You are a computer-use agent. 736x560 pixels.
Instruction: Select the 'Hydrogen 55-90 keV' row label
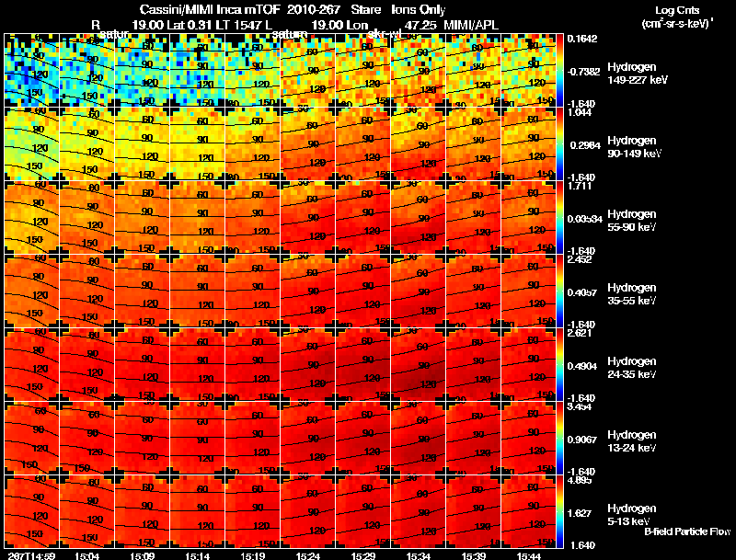click(x=632, y=221)
